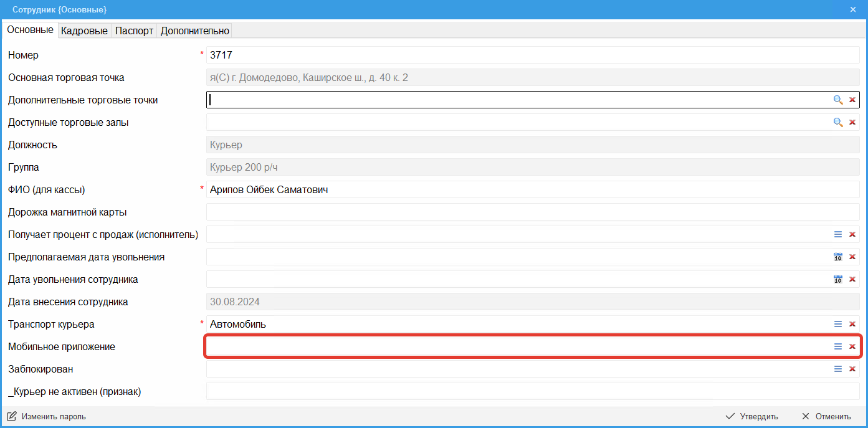Open search for Доступные торговые залы
Screen dimensions: 868x428
[838, 122]
